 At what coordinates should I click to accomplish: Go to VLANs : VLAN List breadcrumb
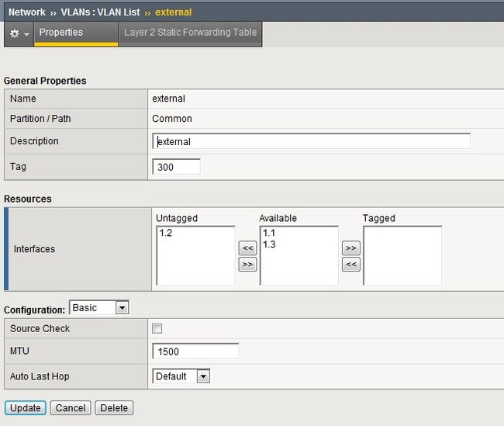click(x=100, y=12)
